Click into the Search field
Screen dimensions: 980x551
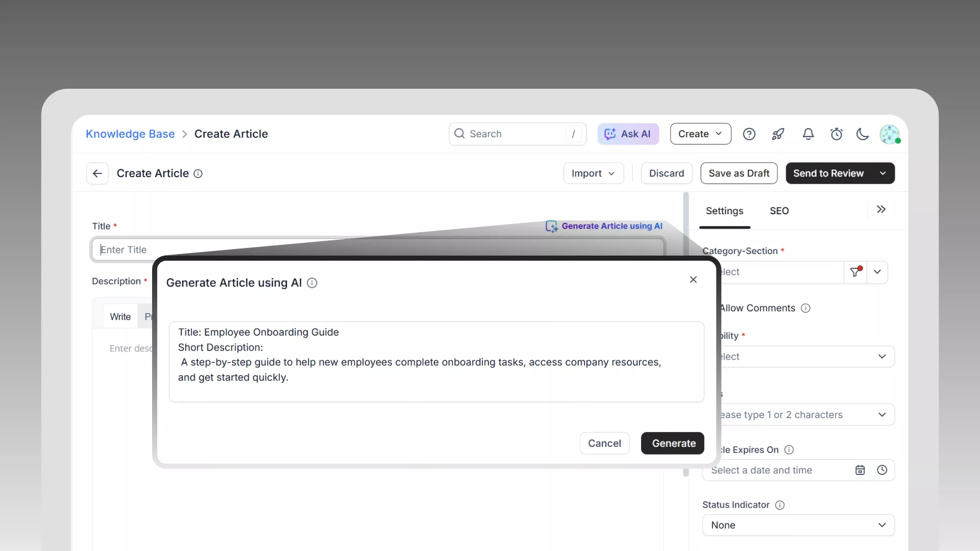[x=517, y=134]
